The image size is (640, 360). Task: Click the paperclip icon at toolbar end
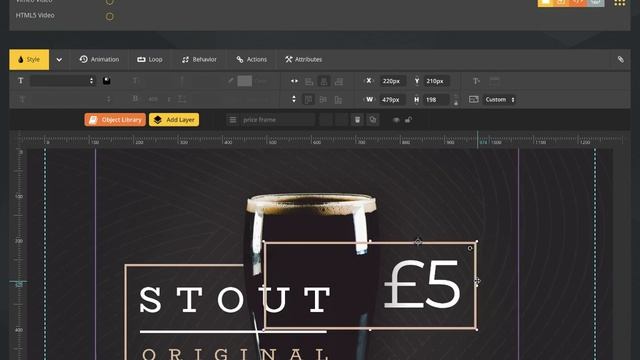click(x=620, y=60)
